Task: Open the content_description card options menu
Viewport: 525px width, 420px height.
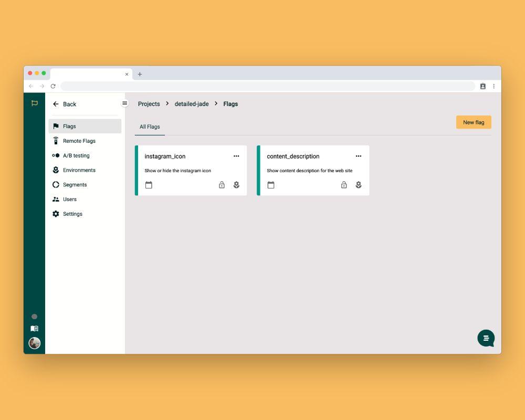Action: pyautogui.click(x=359, y=156)
